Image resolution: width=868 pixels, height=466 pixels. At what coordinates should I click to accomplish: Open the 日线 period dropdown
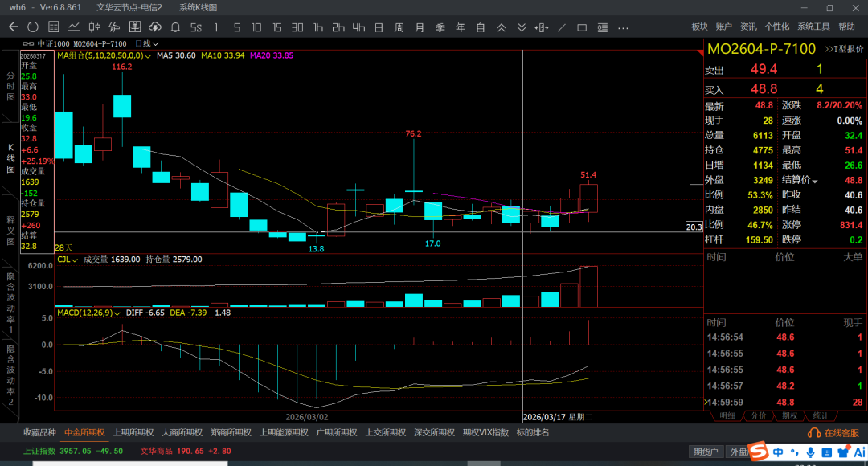point(147,43)
